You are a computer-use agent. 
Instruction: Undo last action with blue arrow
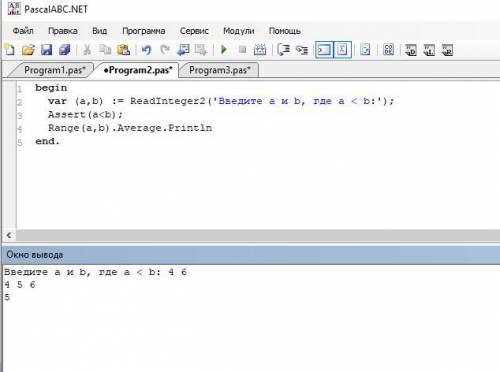point(146,50)
